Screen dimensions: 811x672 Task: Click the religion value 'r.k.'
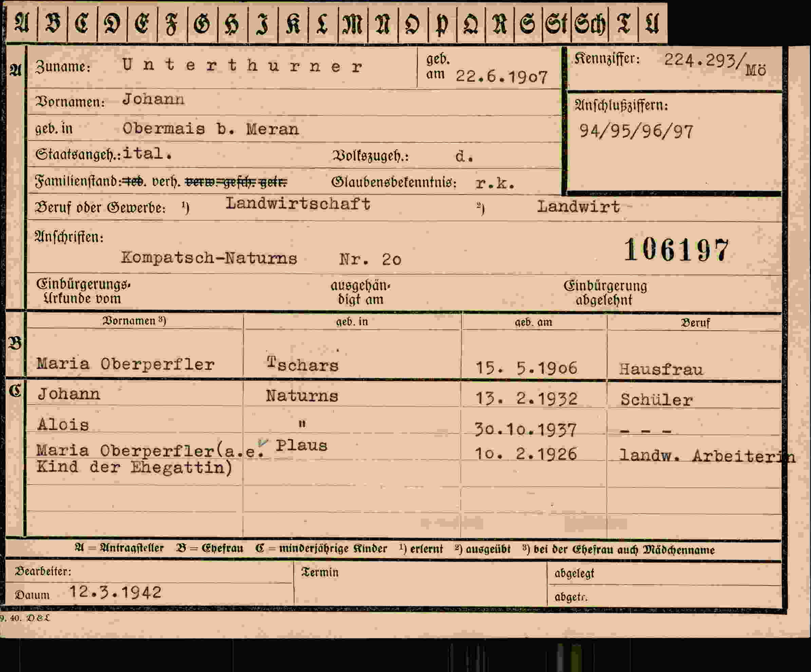[x=495, y=183]
